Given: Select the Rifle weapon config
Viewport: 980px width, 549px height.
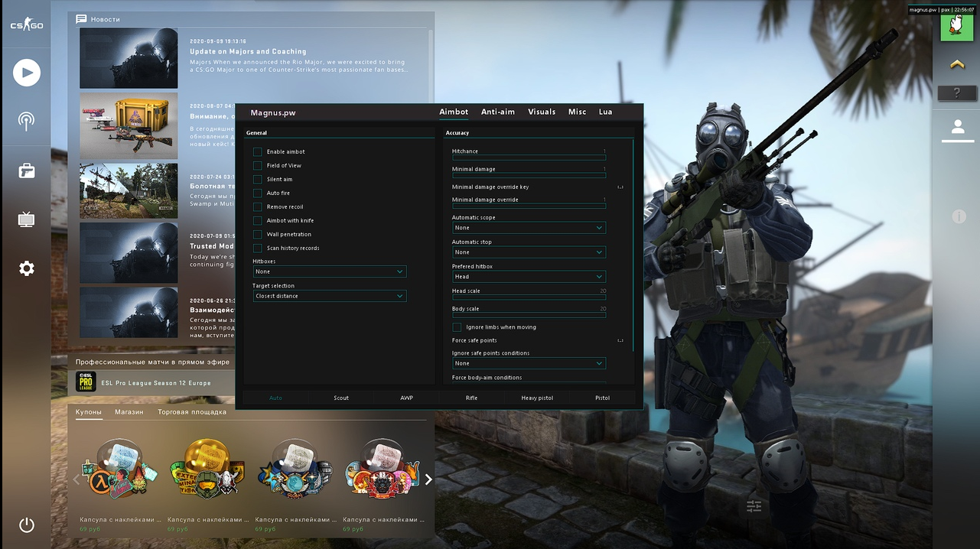Looking at the screenshot, I should point(471,398).
